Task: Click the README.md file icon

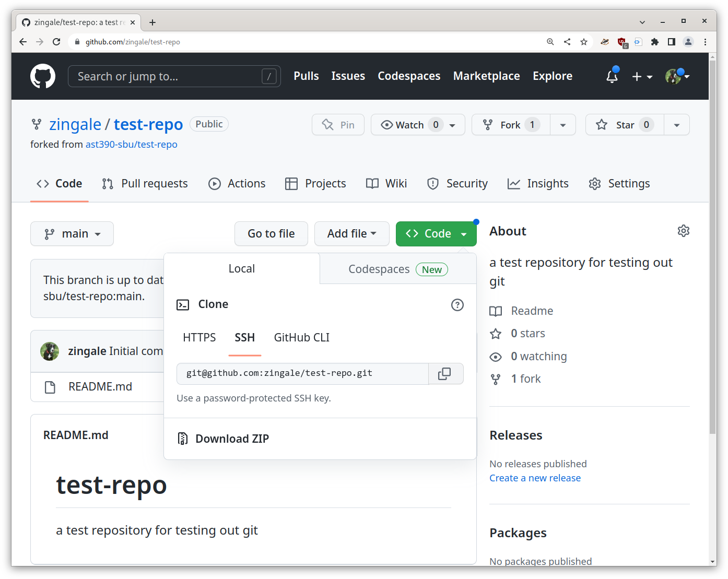Action: 50,386
